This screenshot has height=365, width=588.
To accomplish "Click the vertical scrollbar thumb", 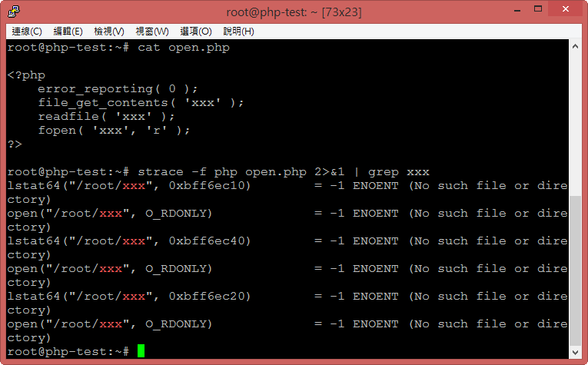I will pos(575,270).
